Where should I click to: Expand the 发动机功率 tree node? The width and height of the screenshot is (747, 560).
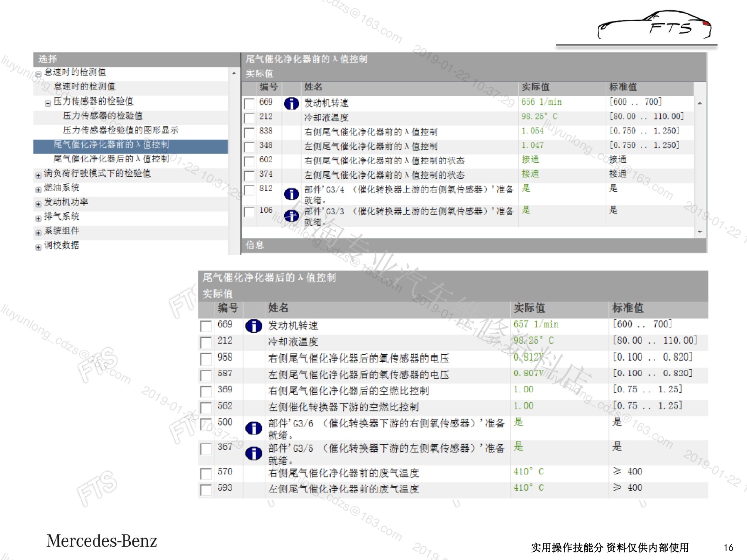click(x=38, y=204)
